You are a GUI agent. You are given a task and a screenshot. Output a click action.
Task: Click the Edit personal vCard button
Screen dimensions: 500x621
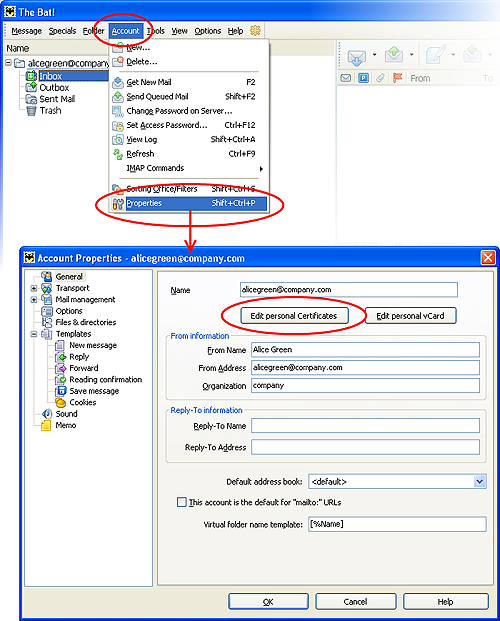(x=410, y=316)
